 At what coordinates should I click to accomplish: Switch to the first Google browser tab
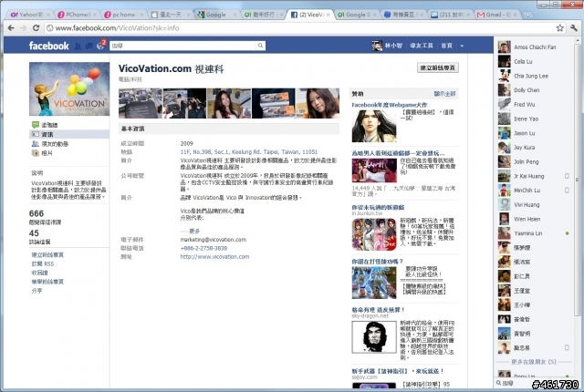coord(216,15)
